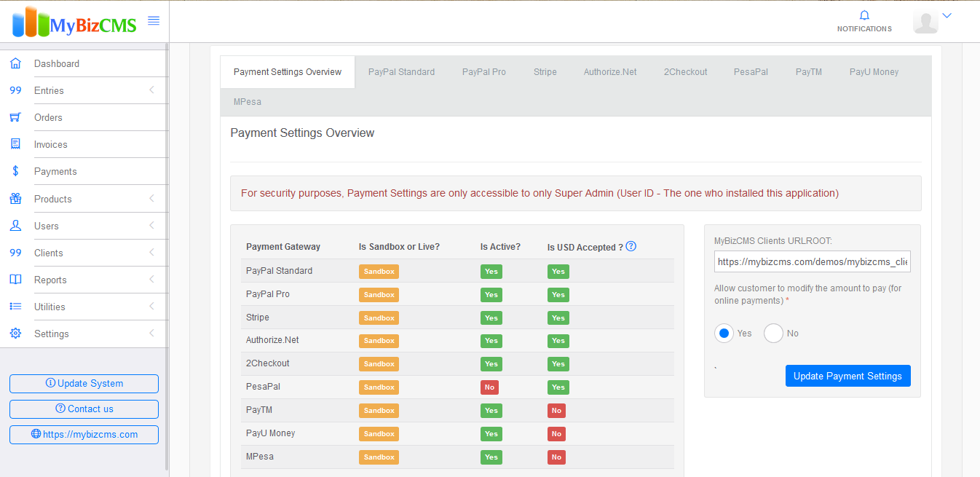Click the hamburger menu icon beside logo
The height and width of the screenshot is (477, 980).
[154, 20]
